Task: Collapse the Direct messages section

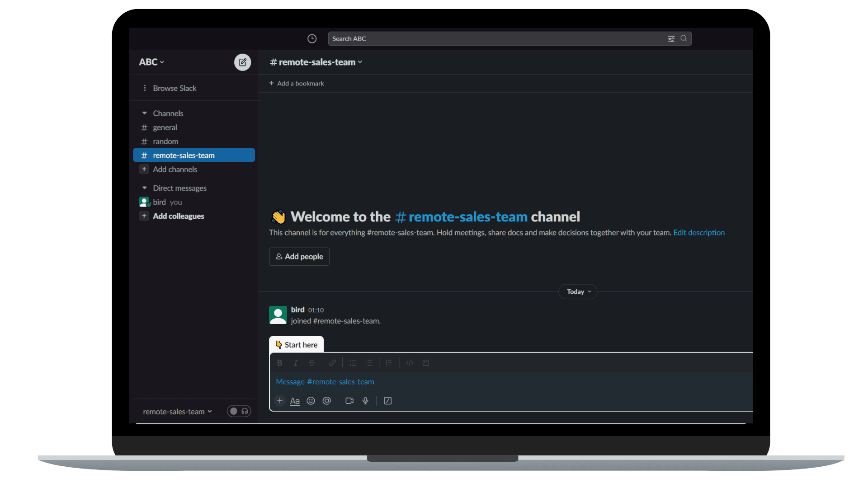Action: [x=144, y=188]
